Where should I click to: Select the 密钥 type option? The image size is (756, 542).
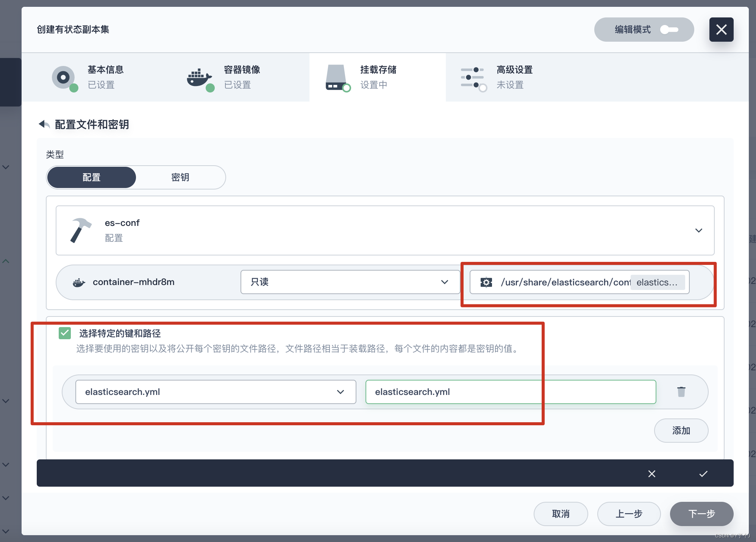[180, 177]
